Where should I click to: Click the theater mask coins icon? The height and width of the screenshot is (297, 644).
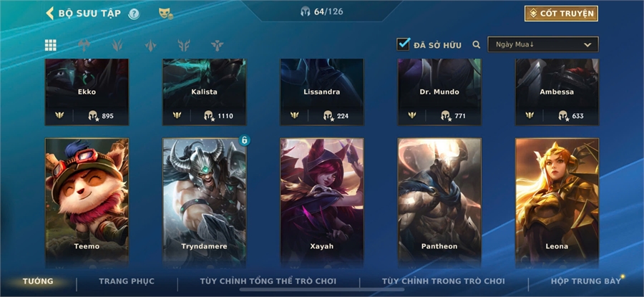(165, 14)
